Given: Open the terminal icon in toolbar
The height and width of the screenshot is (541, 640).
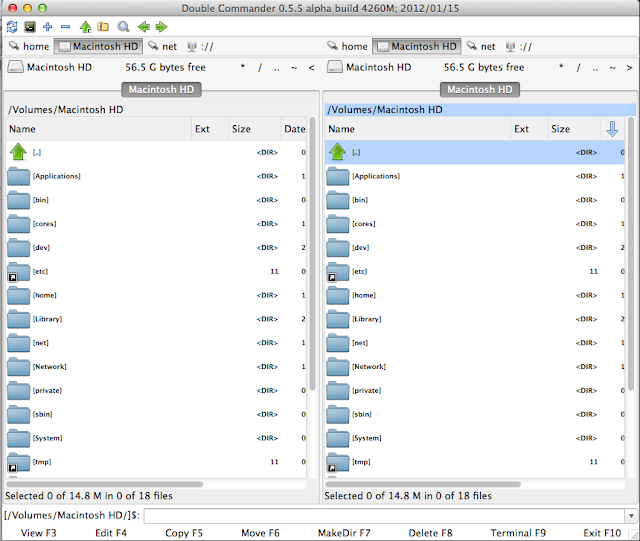Looking at the screenshot, I should 29,26.
